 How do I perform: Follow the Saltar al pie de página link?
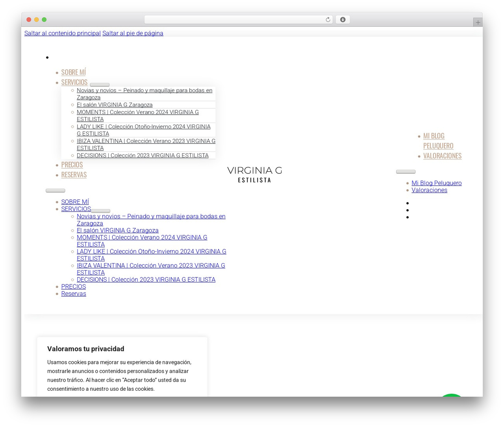133,33
